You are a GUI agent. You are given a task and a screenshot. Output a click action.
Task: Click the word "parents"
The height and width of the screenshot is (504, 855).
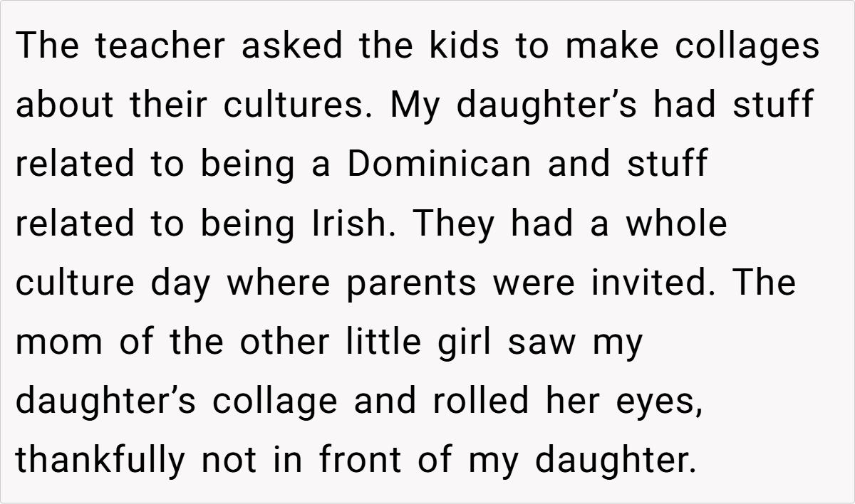[412, 284]
